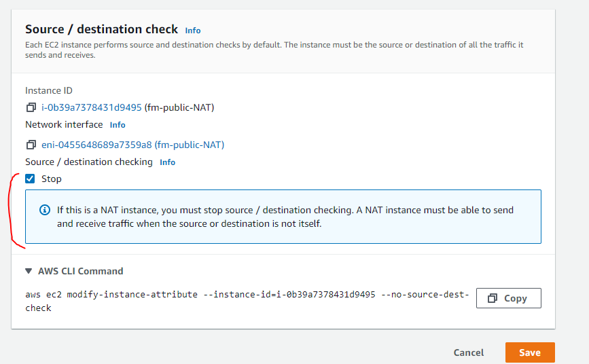Click the Instance ID field label

tap(49, 90)
